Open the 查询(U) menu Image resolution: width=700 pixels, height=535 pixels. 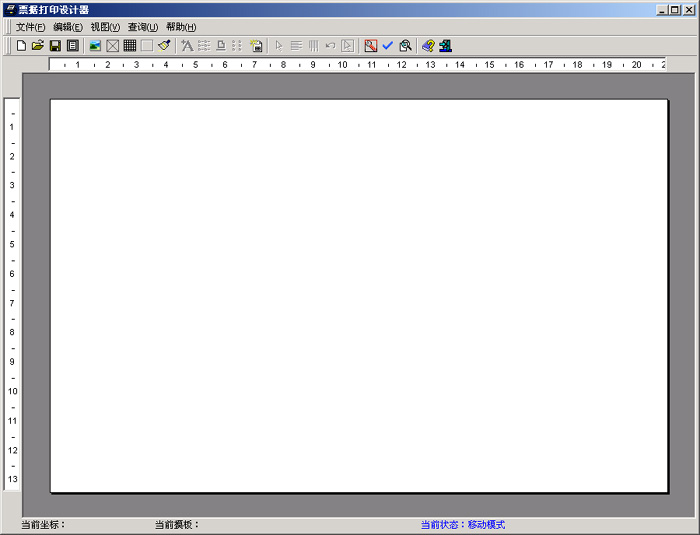tap(143, 27)
